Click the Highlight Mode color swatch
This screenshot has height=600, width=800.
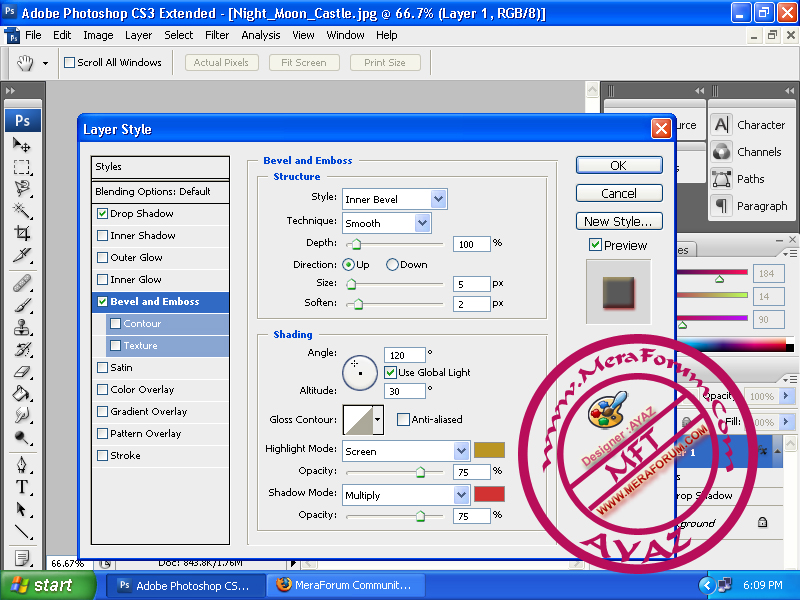(x=489, y=451)
